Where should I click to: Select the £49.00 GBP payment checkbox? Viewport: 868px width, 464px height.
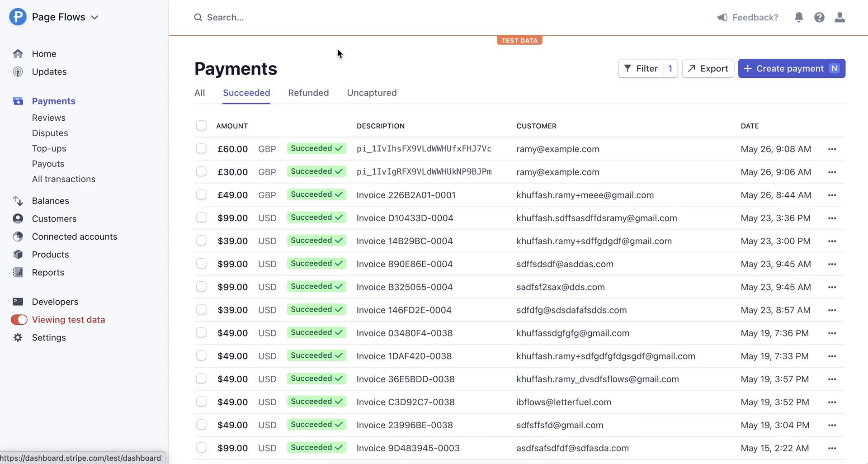click(x=201, y=195)
